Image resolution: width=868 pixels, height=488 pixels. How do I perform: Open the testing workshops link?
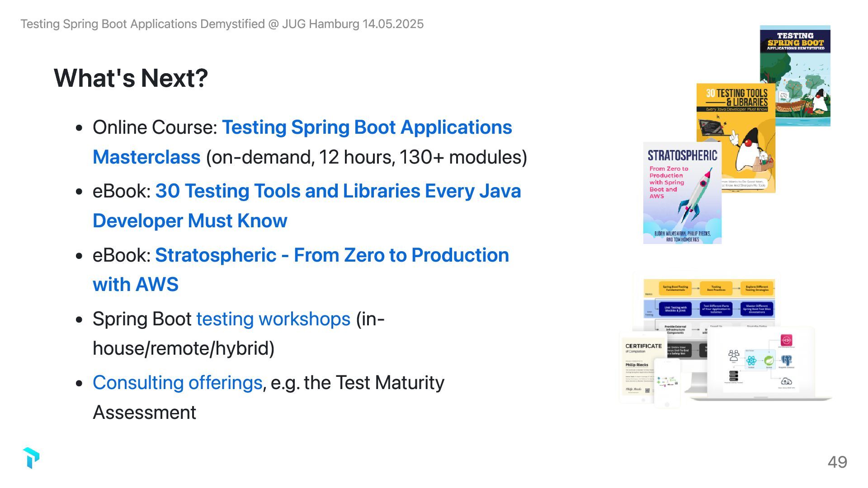click(273, 319)
